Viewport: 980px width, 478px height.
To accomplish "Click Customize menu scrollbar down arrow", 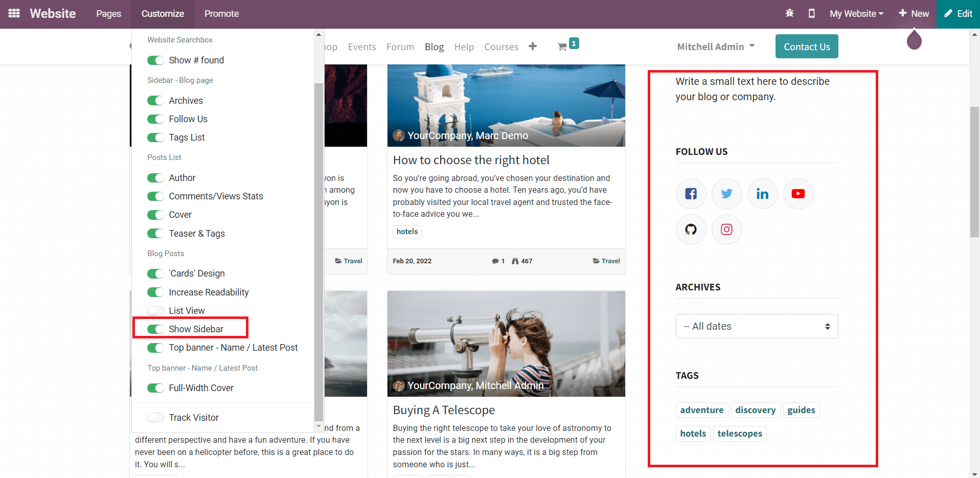I will (318, 426).
